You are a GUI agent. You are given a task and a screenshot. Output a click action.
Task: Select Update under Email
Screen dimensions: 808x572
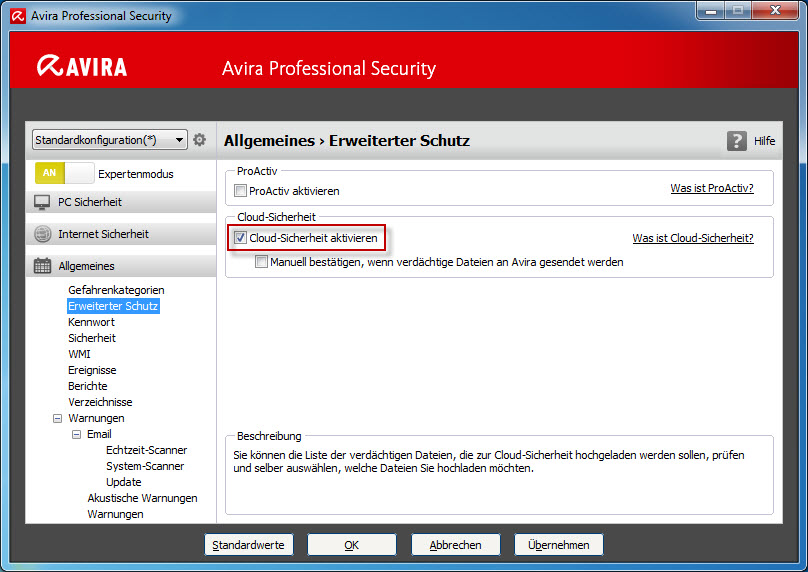click(x=123, y=482)
